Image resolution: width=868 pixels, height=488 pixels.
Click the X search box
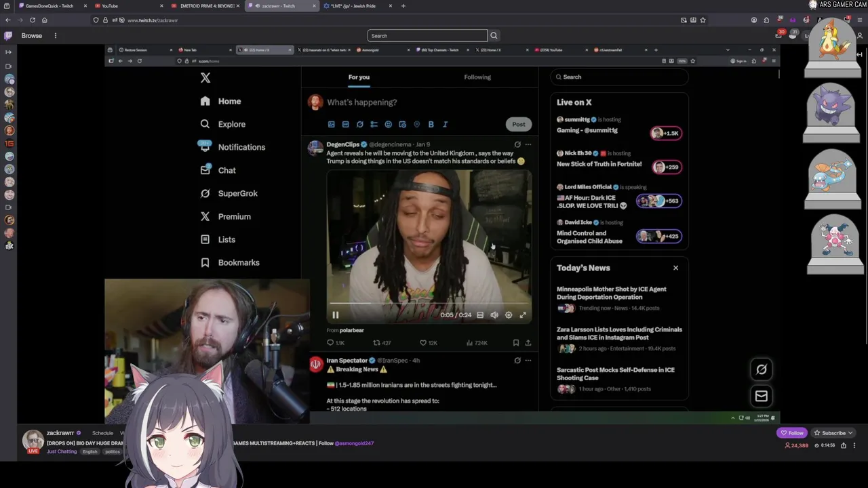[619, 77]
